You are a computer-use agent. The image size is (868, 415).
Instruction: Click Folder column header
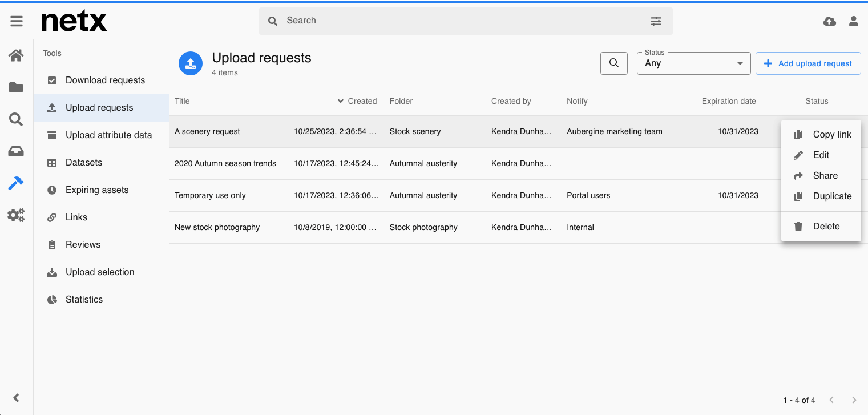401,101
